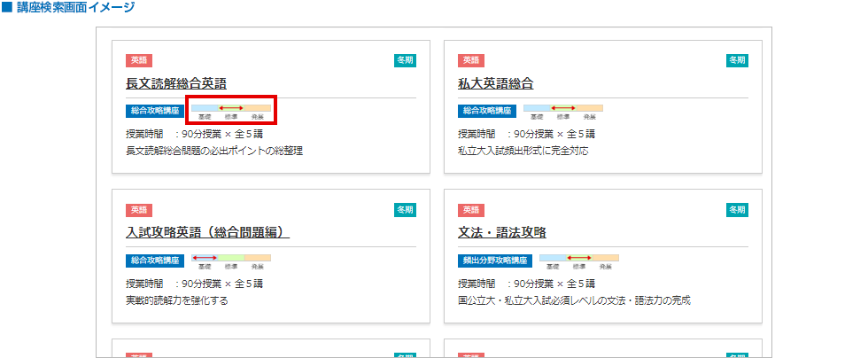This screenshot has width=868, height=358.
Task: Click the 英語 tag on the 文法・語法攻略 card
Action: [x=471, y=210]
